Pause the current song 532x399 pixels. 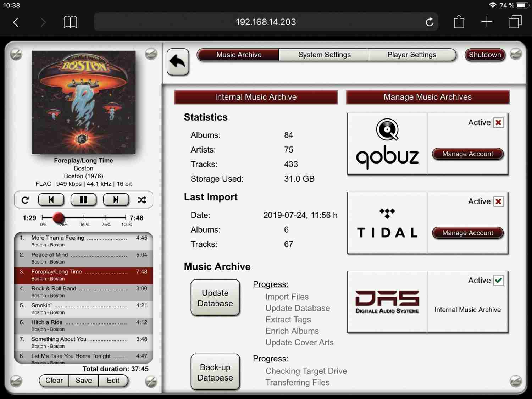coord(84,200)
